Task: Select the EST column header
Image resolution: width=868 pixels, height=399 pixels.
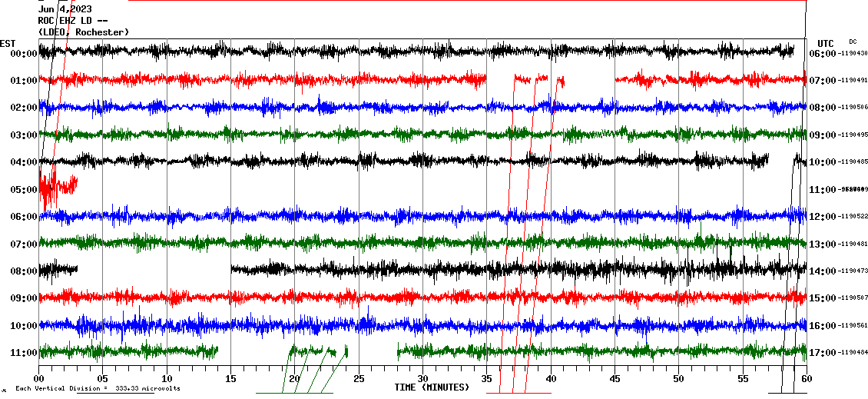Action: coord(8,43)
